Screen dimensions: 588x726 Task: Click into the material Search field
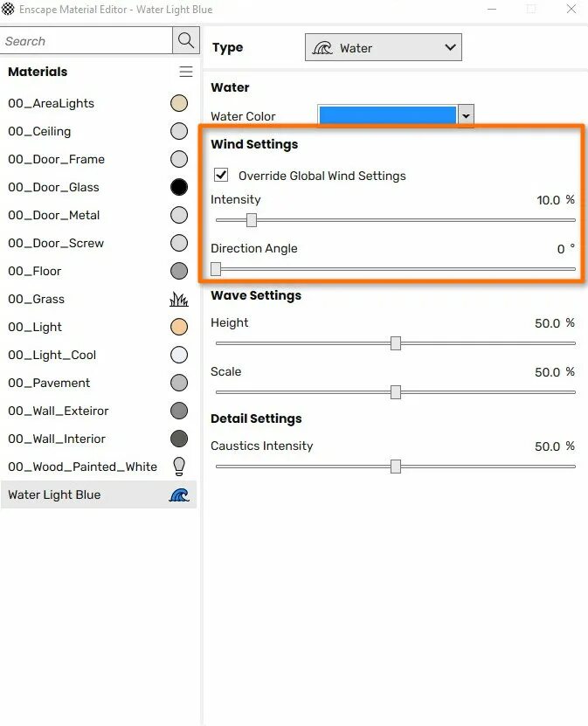(x=86, y=41)
